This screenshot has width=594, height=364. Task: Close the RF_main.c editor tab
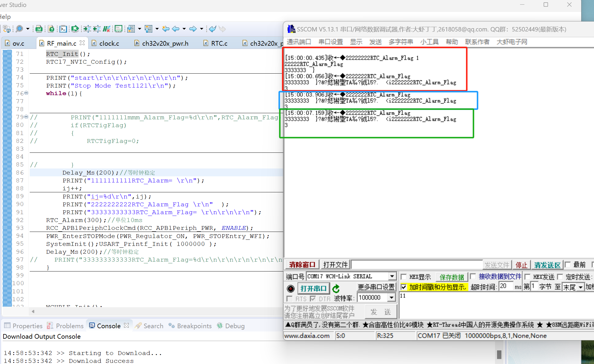(82, 43)
